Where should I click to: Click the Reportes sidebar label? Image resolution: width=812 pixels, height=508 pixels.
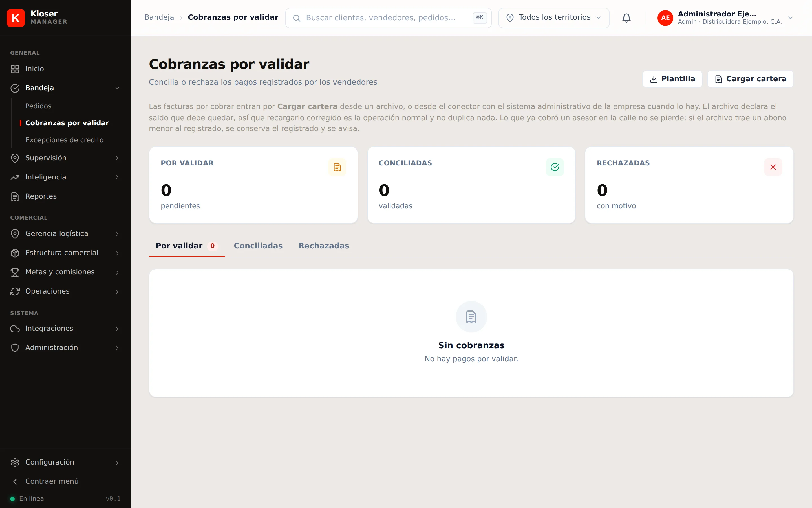41,196
